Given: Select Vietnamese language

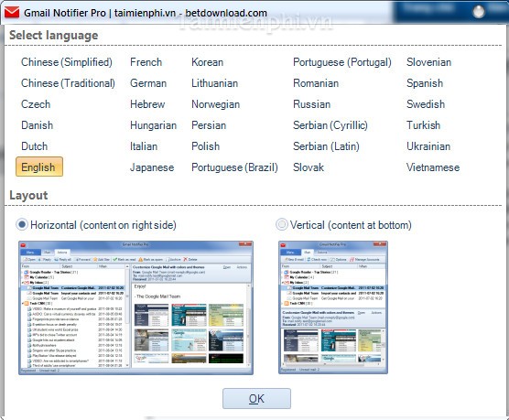Looking at the screenshot, I should pyautogui.click(x=433, y=167).
